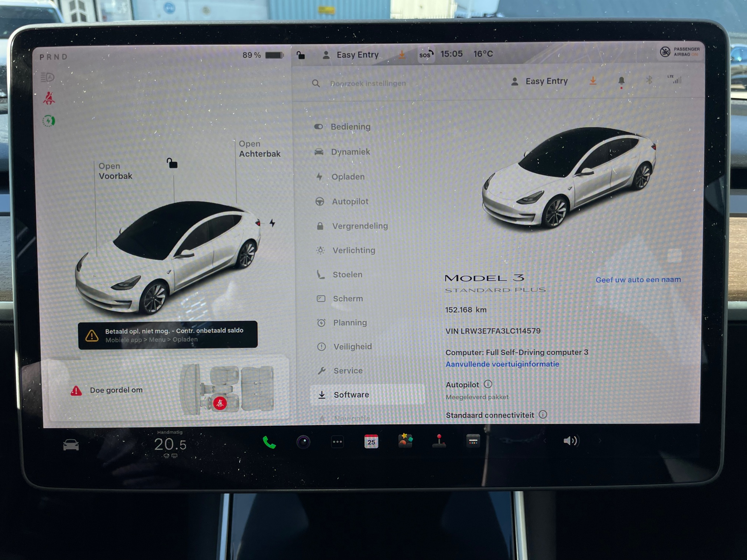
Task: Select the Software settings menu
Action: [367, 395]
